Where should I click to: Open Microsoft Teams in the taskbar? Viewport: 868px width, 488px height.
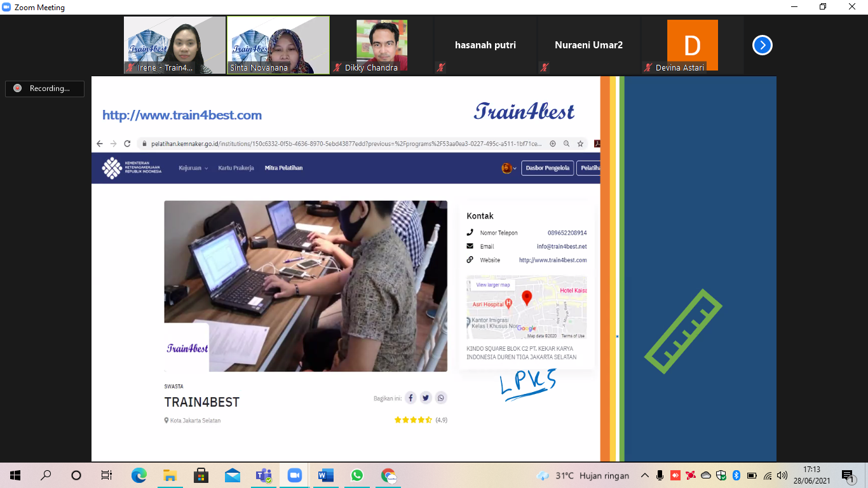[x=263, y=475]
